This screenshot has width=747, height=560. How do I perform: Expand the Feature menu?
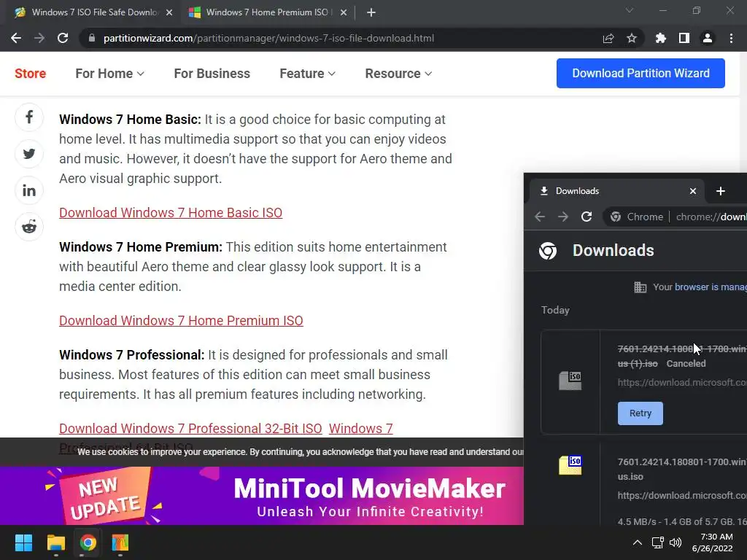[x=307, y=74]
